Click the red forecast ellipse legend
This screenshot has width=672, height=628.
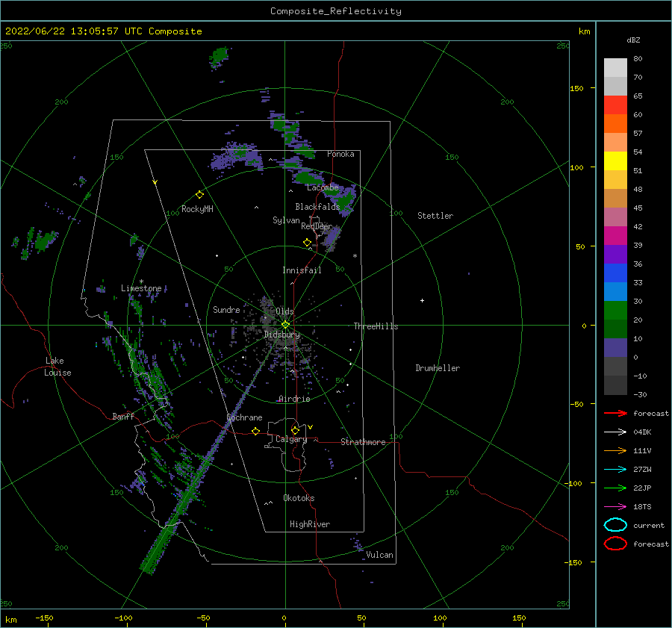(x=615, y=544)
